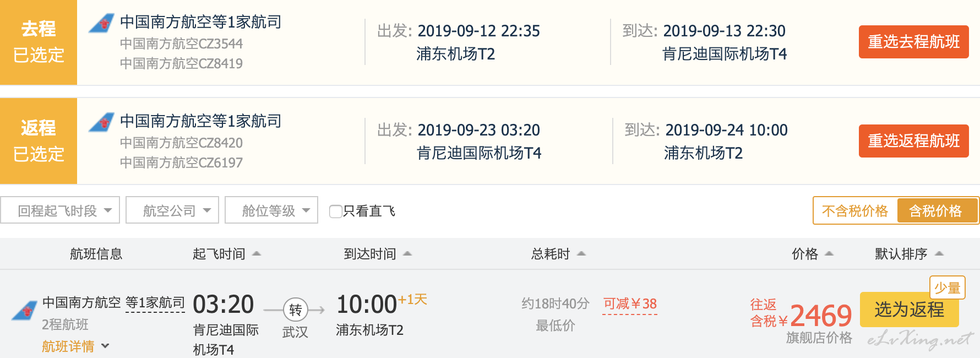
Task: Click the 重选去程航班 button
Action: (914, 42)
